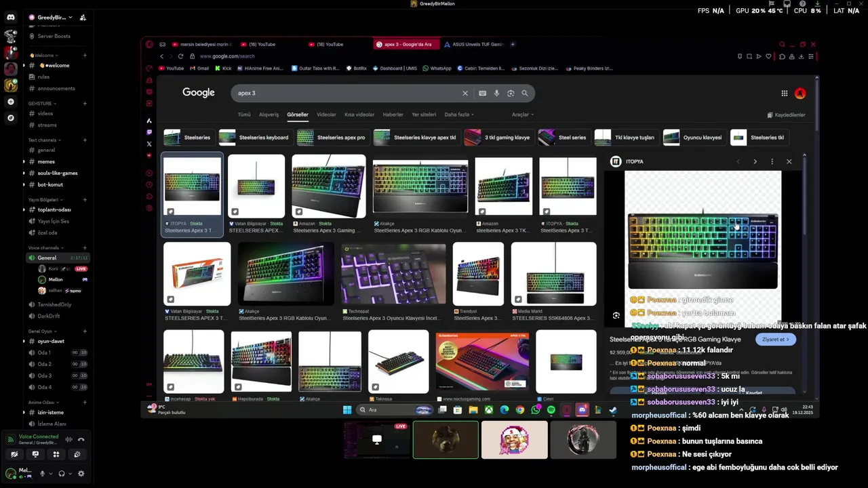Open Discord direct messages home icon

pos(10,17)
